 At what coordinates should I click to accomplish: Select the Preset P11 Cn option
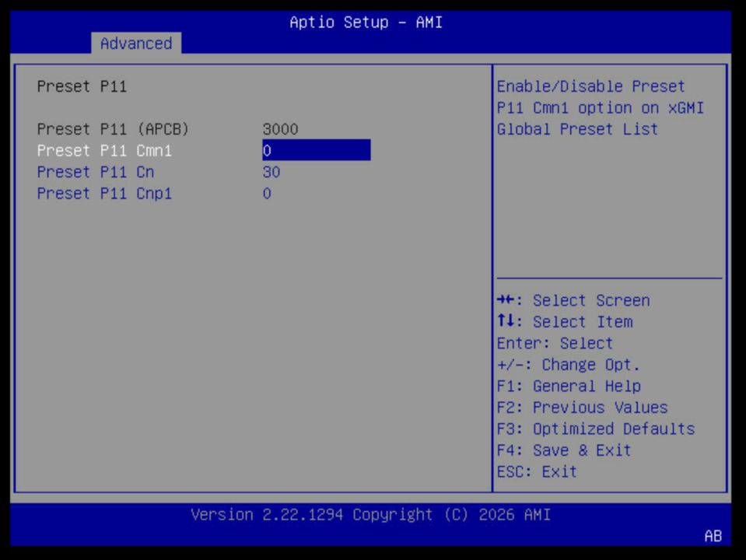tap(96, 172)
